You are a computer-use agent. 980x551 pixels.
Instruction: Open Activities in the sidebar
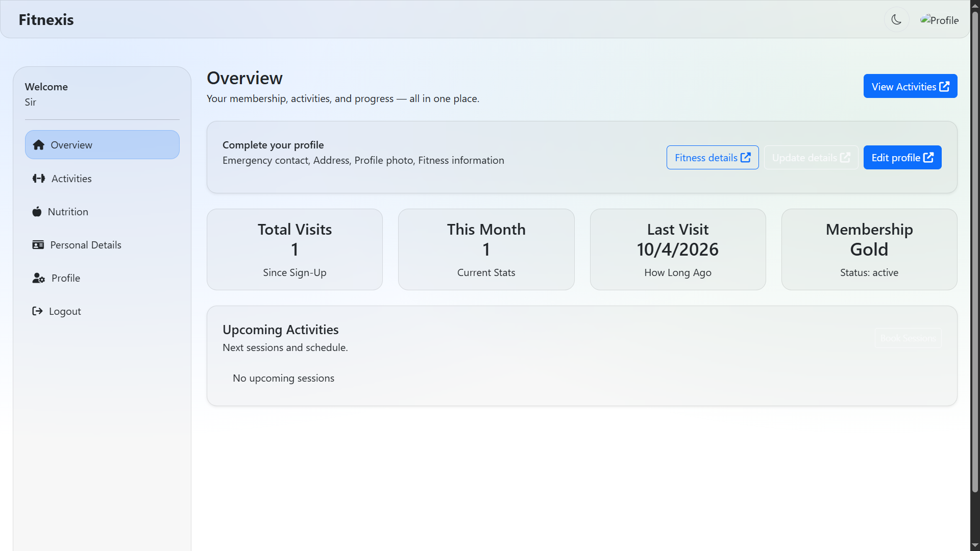102,179
